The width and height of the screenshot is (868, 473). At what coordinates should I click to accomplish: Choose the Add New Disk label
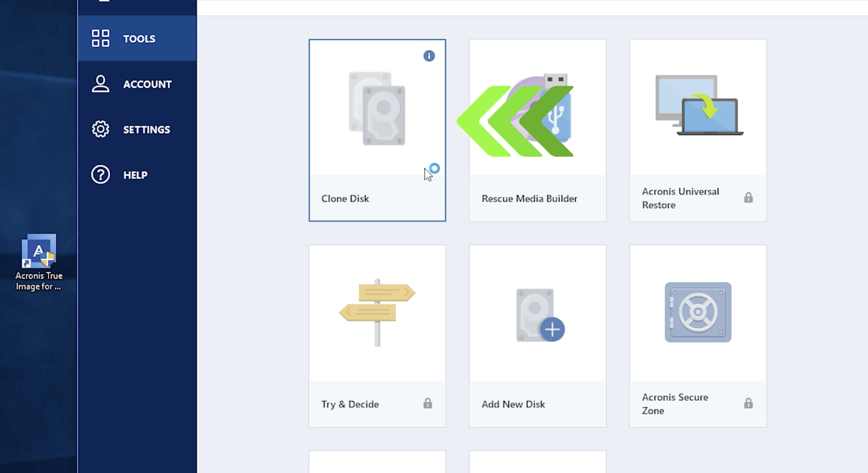513,404
